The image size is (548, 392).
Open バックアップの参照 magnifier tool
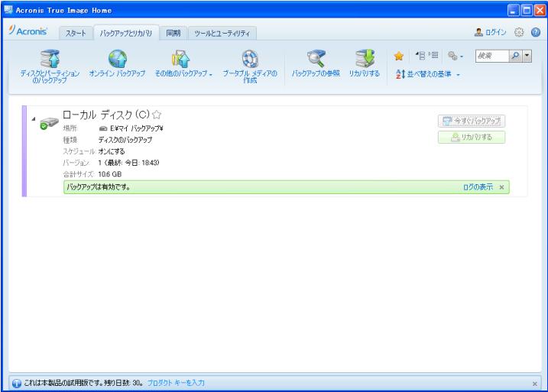click(x=316, y=63)
